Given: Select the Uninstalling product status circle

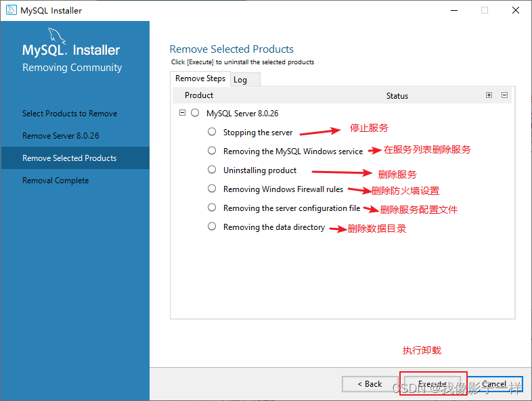Looking at the screenshot, I should tap(212, 170).
